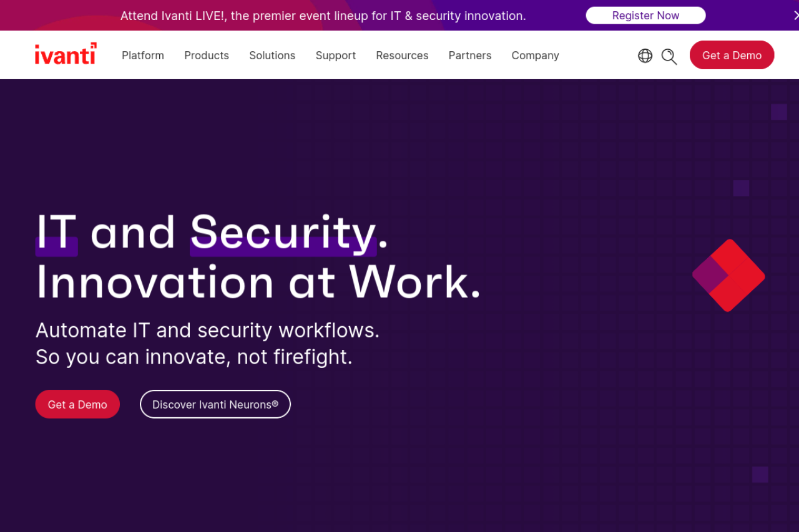Image resolution: width=799 pixels, height=532 pixels.
Task: Open search with the magnifier icon
Action: (669, 57)
